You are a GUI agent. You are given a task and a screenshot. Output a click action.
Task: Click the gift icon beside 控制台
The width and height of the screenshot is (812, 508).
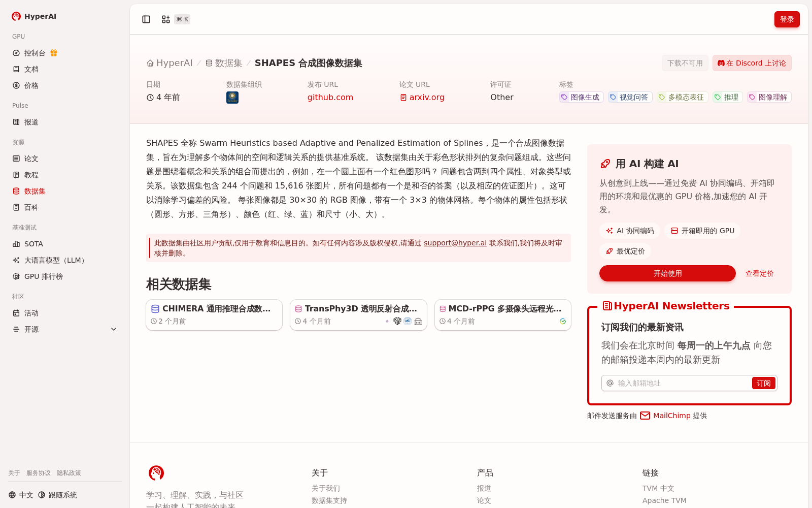(54, 53)
